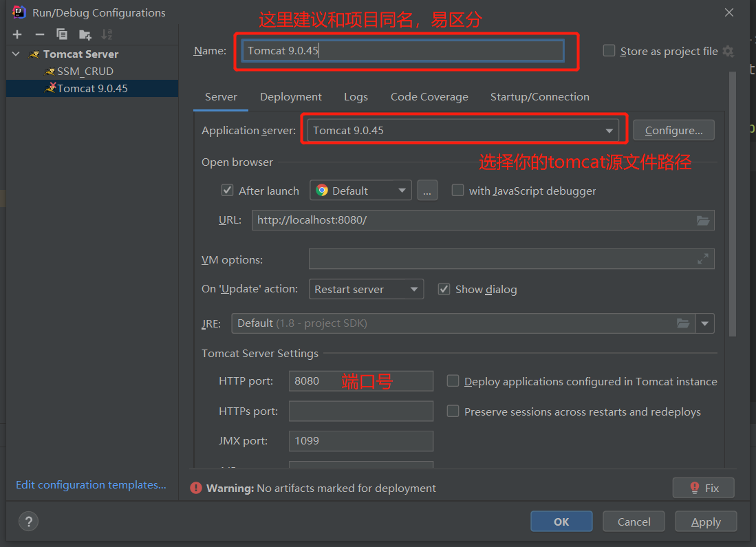This screenshot has height=547, width=756.
Task: Open settings gear beside Store as project file
Action: tap(728, 51)
